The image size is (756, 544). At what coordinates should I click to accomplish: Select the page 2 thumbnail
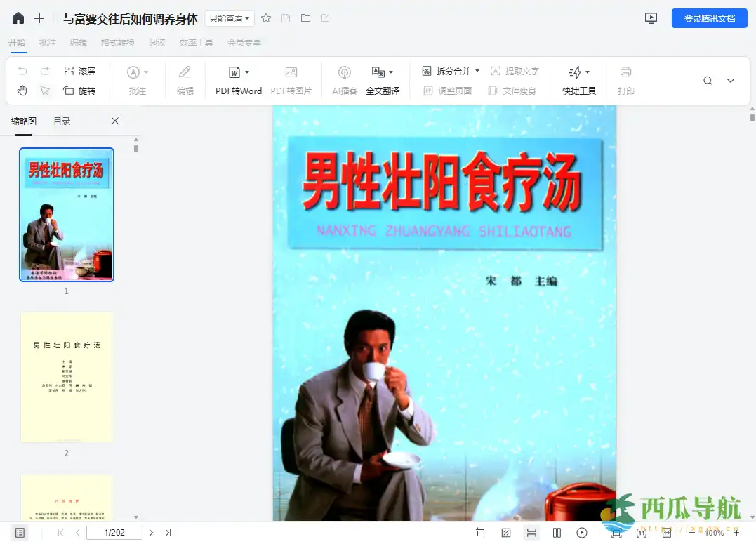67,377
